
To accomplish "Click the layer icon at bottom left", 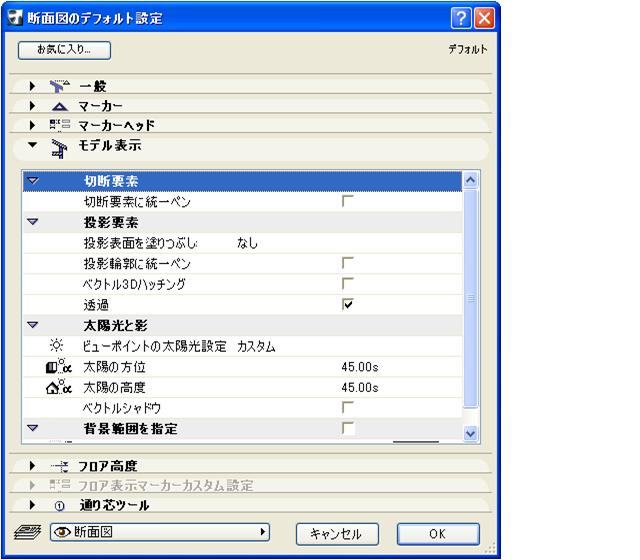I will [x=31, y=534].
